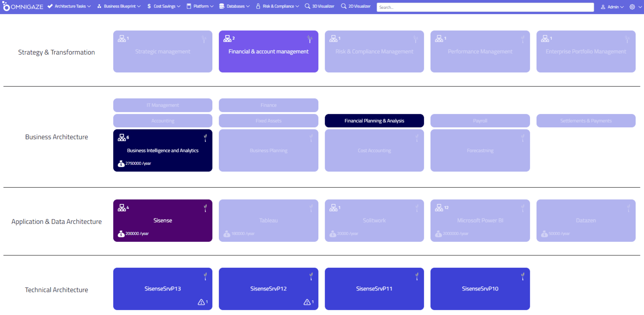Viewport: 644px width, 315px height.
Task: Click the Databases stack icon
Action: [x=222, y=6]
